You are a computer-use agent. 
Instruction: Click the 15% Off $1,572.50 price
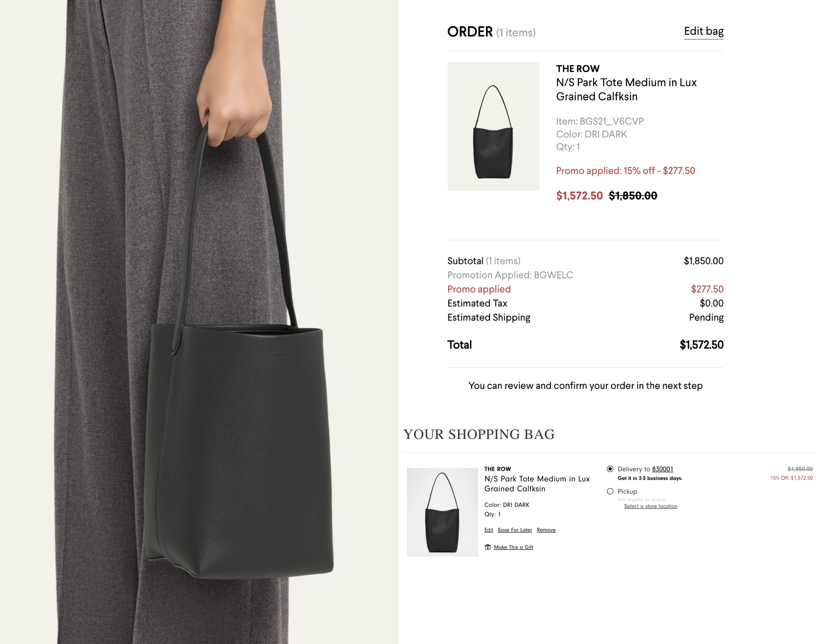[791, 478]
